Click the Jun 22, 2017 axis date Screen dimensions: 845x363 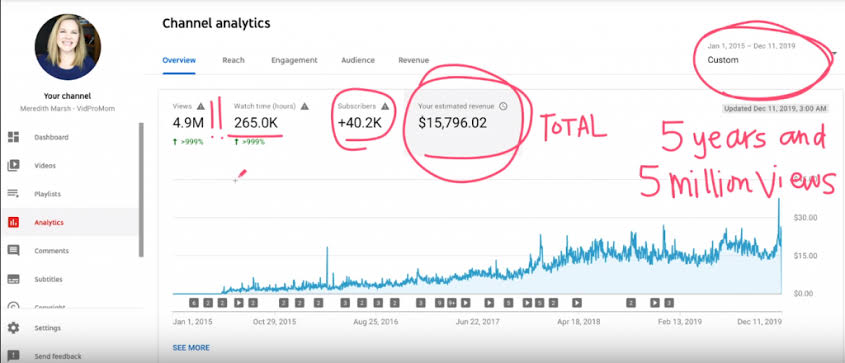click(x=477, y=322)
